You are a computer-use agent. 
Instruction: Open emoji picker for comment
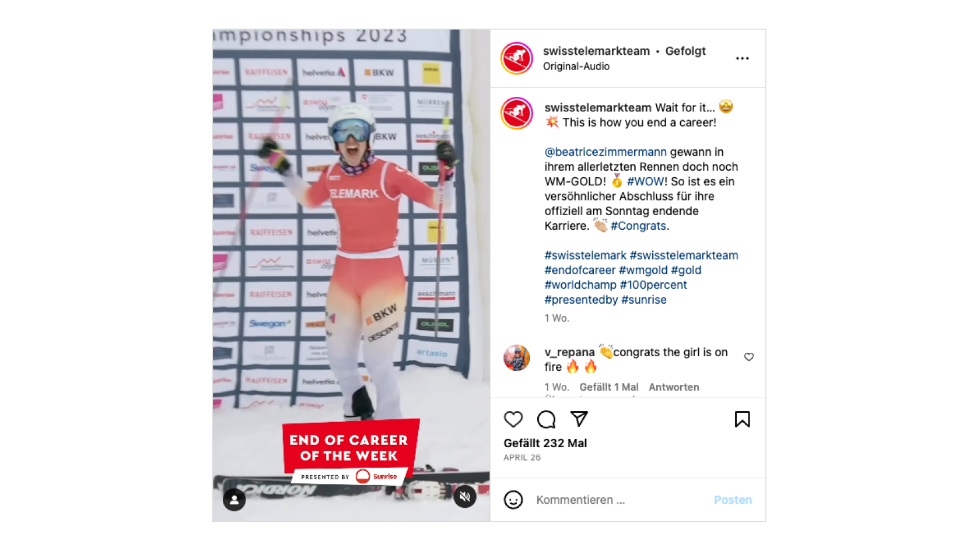pyautogui.click(x=513, y=500)
